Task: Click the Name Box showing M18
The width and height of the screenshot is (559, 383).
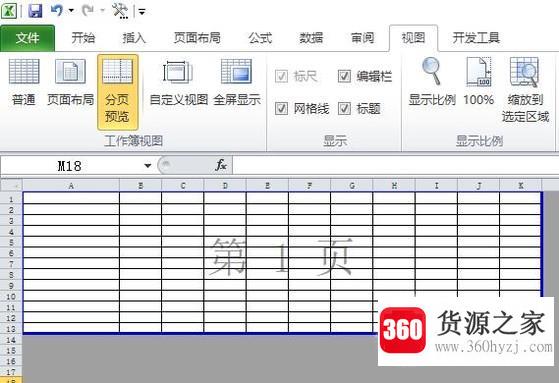Action: click(x=70, y=166)
